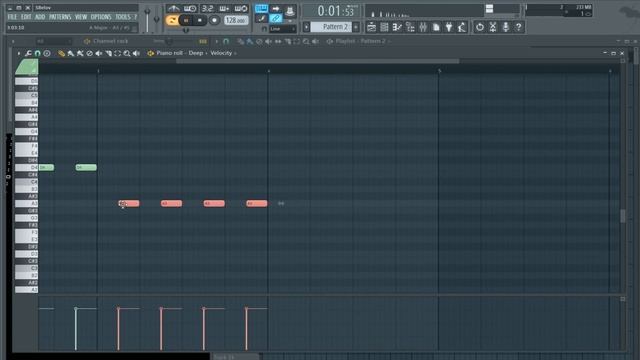Click the scissors icon in toolbar

[493, 27]
